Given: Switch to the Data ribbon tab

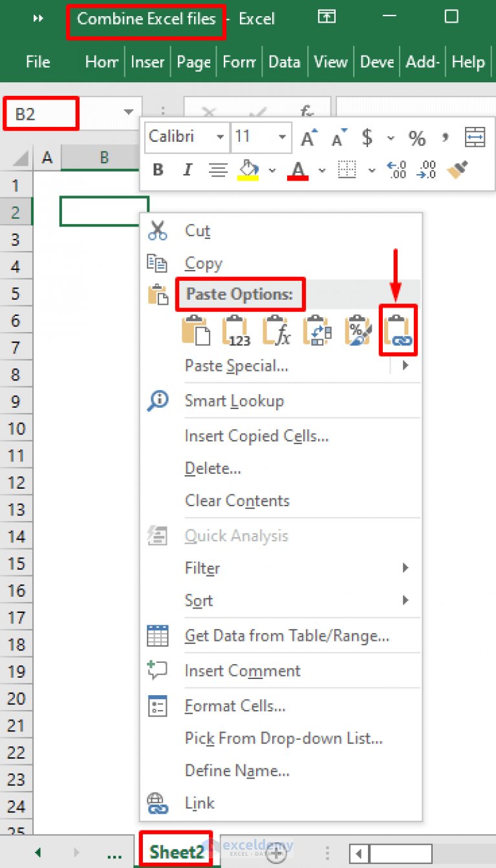Looking at the screenshot, I should (x=285, y=62).
